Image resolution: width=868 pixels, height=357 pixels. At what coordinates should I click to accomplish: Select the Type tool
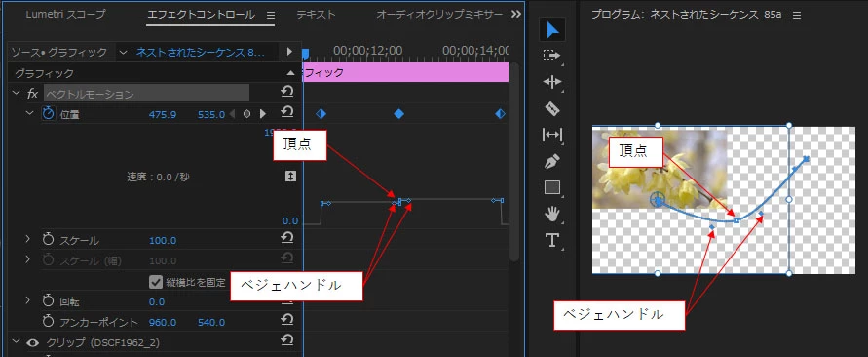click(552, 240)
